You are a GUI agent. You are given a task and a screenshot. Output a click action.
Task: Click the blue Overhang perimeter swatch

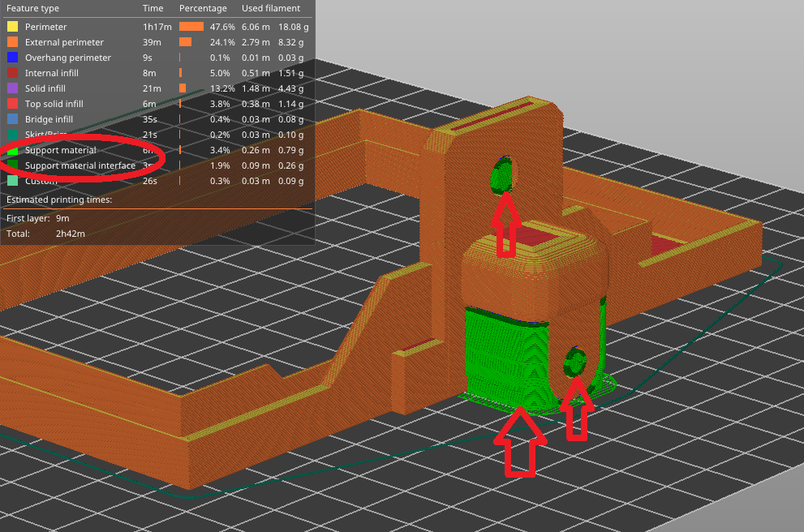click(12, 58)
